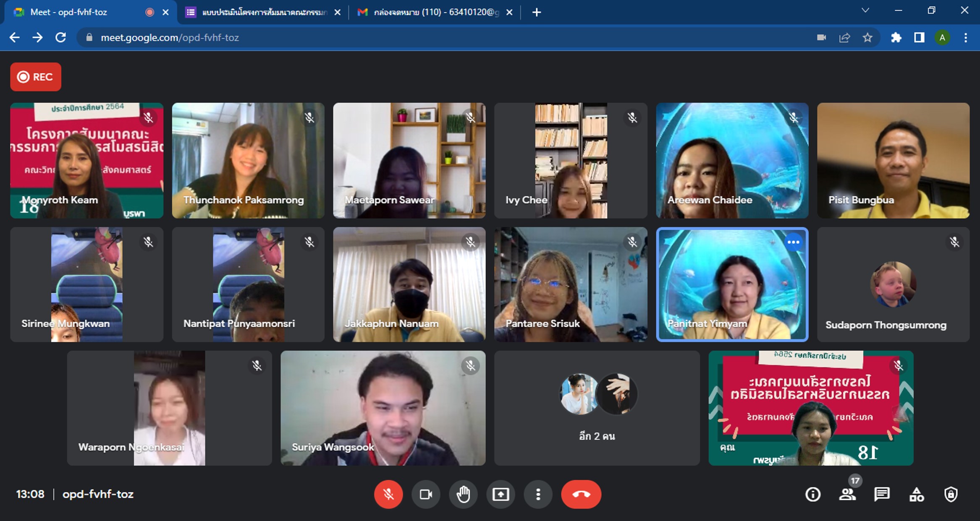Open the Chrome extensions puzzle icon
This screenshot has width=980, height=521.
click(x=896, y=38)
